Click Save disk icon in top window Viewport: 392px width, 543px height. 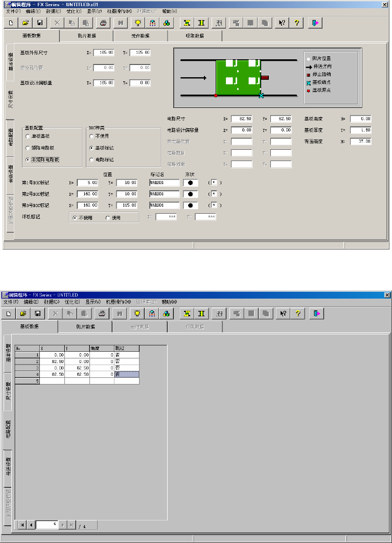tap(40, 23)
